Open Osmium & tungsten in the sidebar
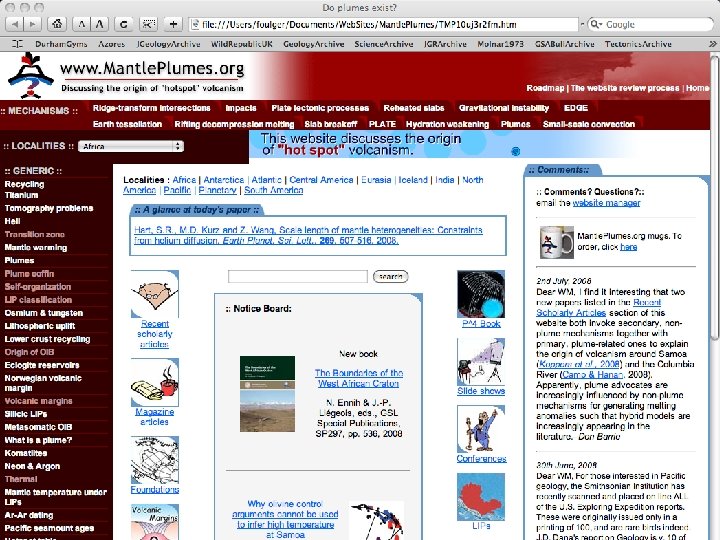 tap(44, 313)
